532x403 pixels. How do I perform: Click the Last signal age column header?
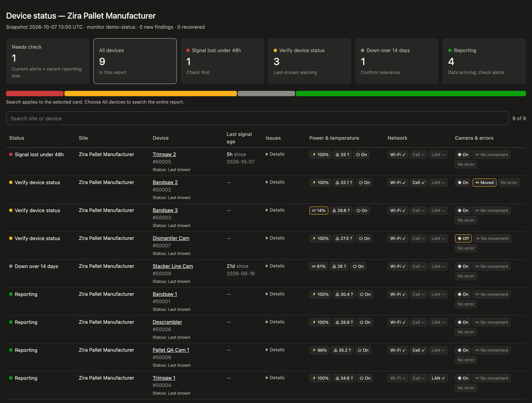(x=239, y=138)
